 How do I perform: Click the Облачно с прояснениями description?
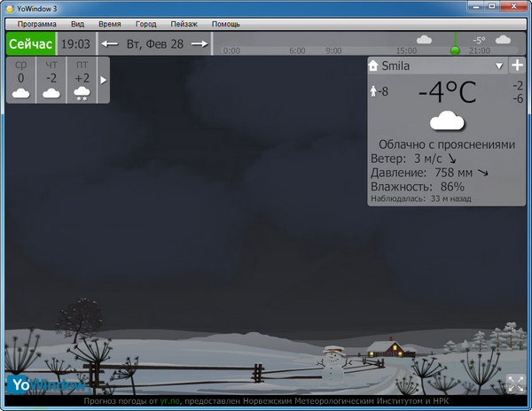pos(447,144)
